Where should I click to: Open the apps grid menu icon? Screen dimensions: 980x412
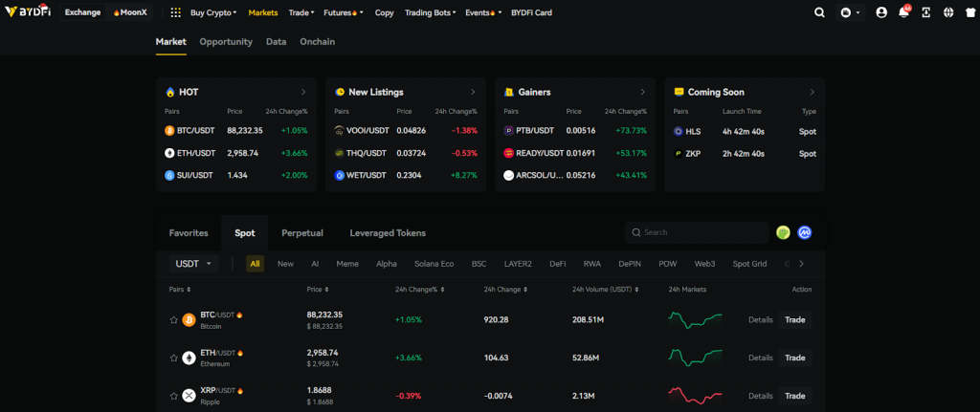point(175,13)
